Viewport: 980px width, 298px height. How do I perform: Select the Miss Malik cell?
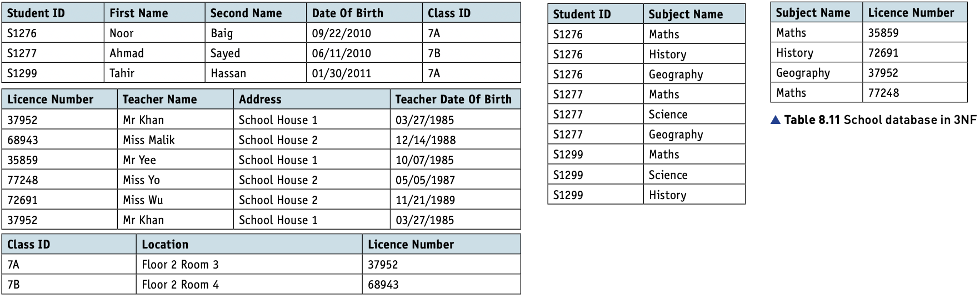[x=176, y=140]
